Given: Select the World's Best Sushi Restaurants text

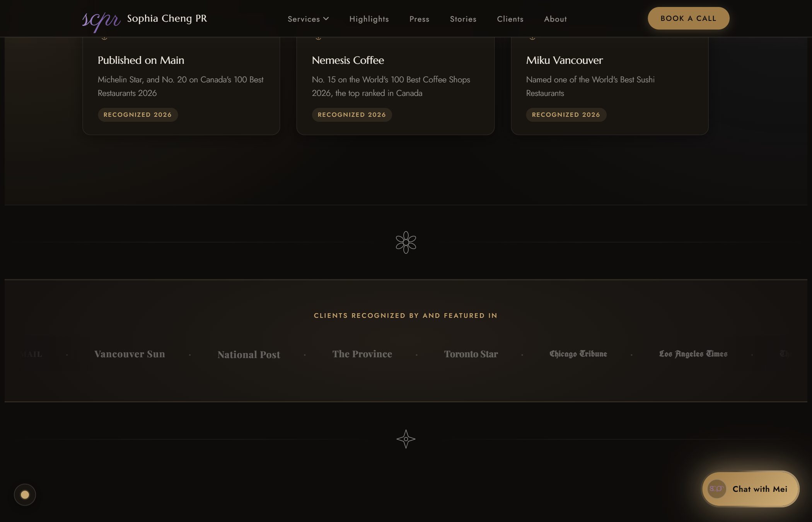Looking at the screenshot, I should tap(590, 86).
